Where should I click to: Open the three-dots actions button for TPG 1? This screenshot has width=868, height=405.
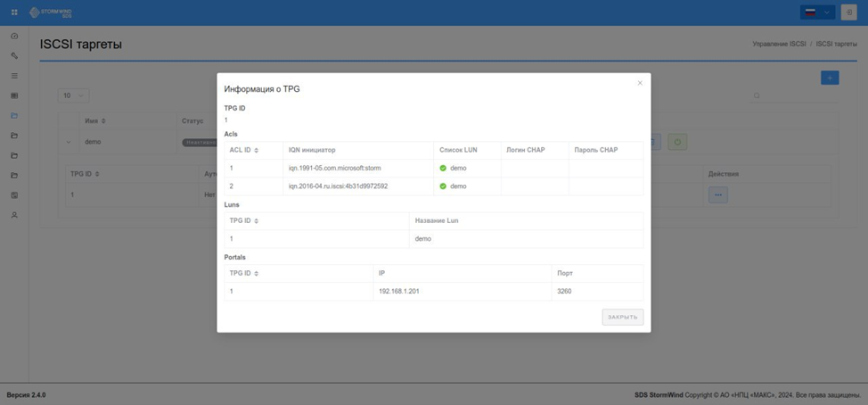(718, 195)
